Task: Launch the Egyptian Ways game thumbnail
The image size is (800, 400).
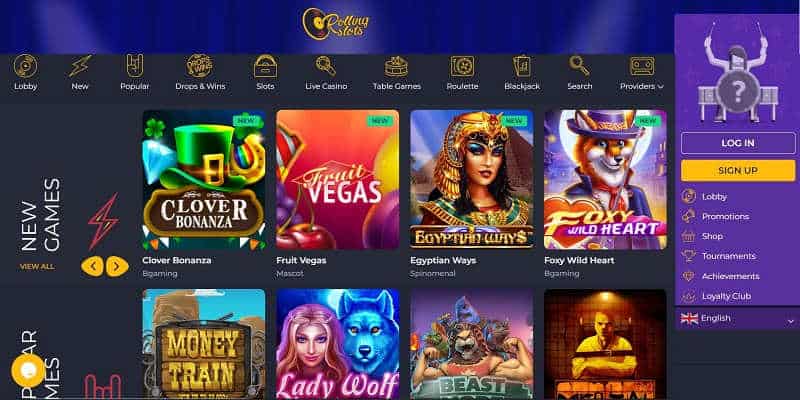Action: tap(472, 179)
